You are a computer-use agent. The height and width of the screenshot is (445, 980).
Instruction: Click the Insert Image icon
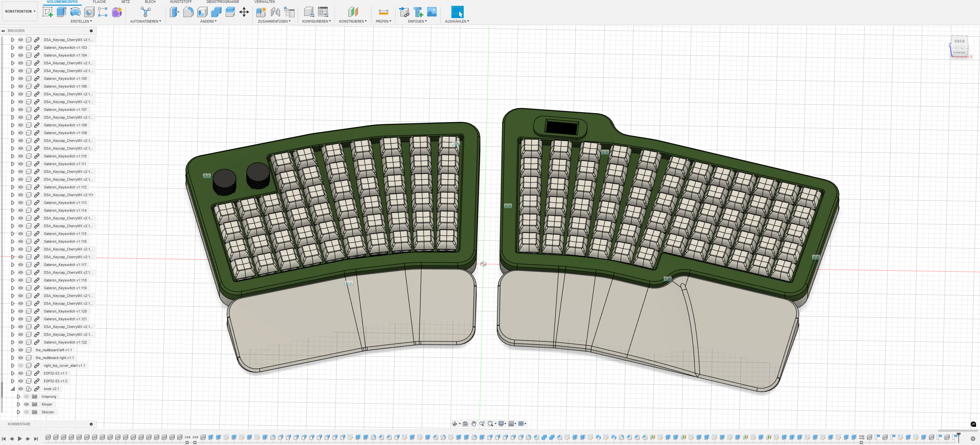click(x=432, y=12)
